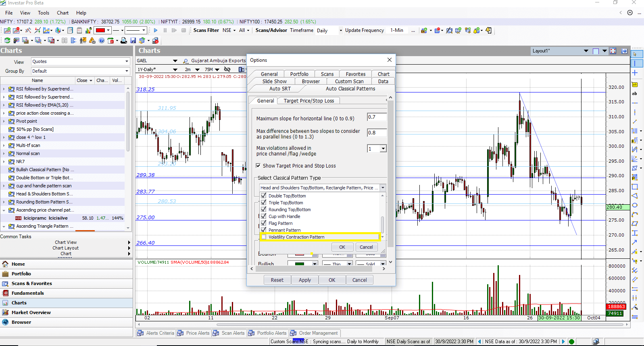Uncheck Show Target Price and Stop Loss
The image size is (644, 346).
point(258,166)
